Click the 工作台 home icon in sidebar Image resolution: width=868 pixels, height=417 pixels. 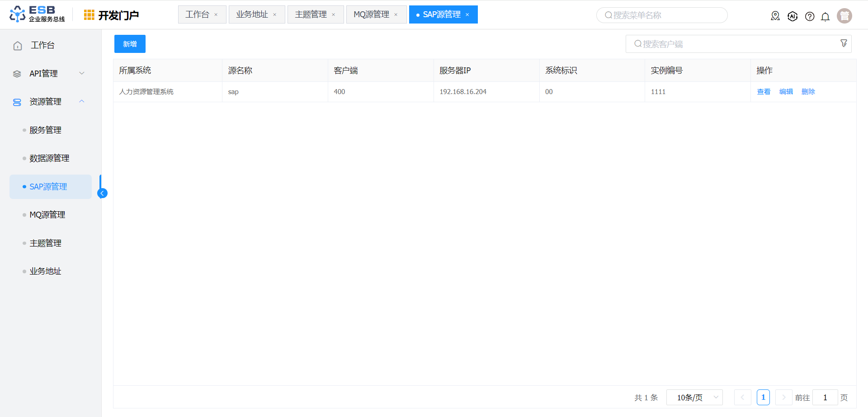coord(18,46)
